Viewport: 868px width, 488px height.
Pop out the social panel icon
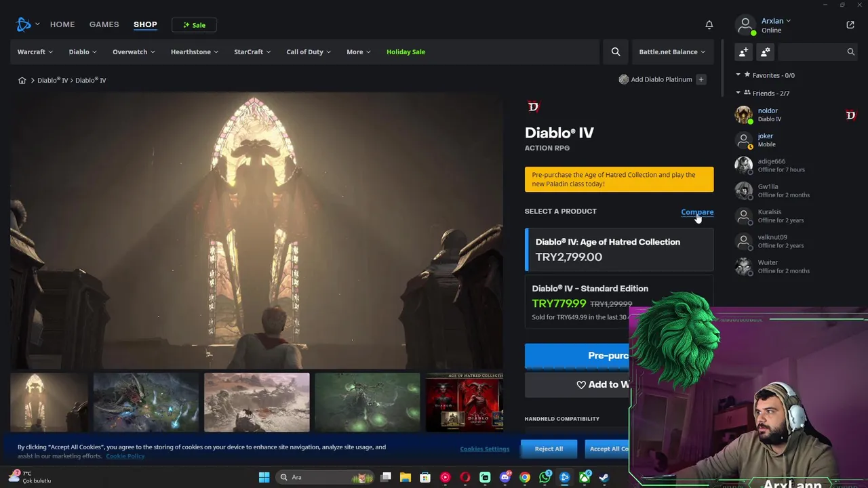850,25
